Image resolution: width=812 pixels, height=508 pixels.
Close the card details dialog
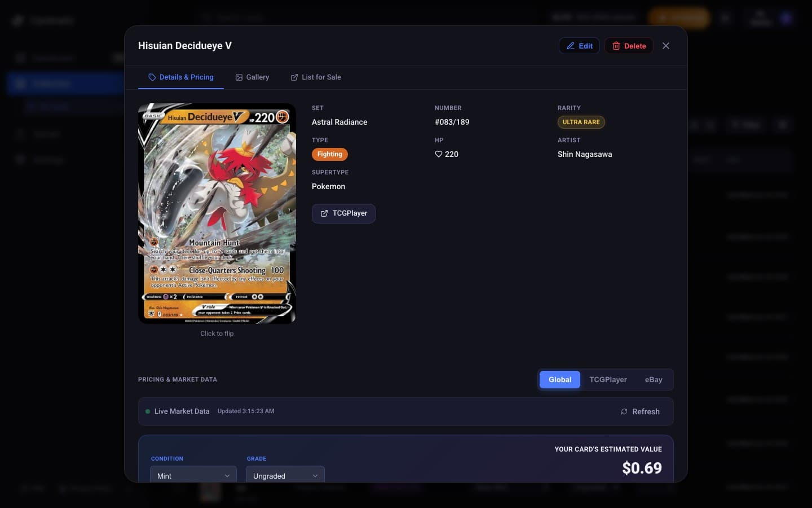[x=666, y=46]
